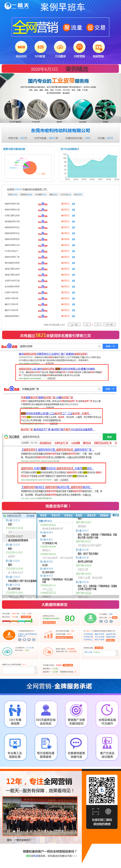The width and height of the screenshot is (121, 868).
Task: Click the 客户沙龙及培训服务 icon
Action: pyautogui.click(x=107, y=743)
